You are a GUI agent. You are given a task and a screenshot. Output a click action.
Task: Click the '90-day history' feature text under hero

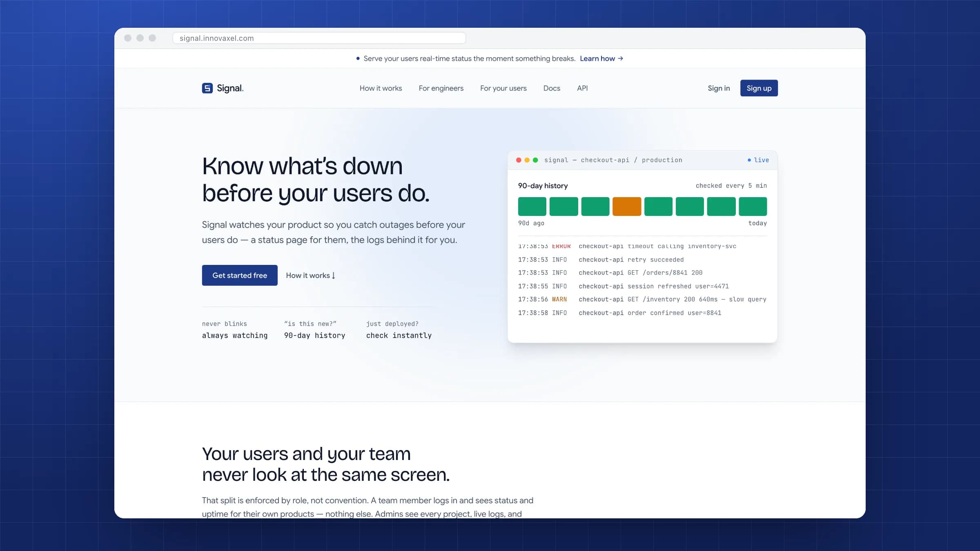[314, 335]
